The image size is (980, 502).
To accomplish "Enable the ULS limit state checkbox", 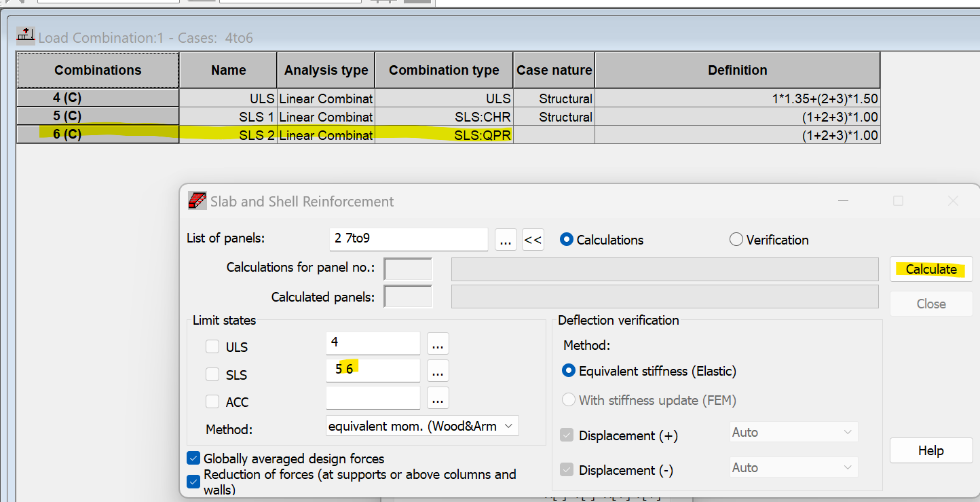I will tap(212, 347).
